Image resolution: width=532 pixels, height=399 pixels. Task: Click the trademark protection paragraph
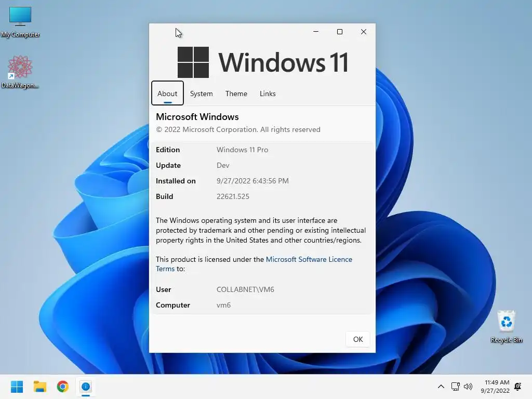(261, 230)
